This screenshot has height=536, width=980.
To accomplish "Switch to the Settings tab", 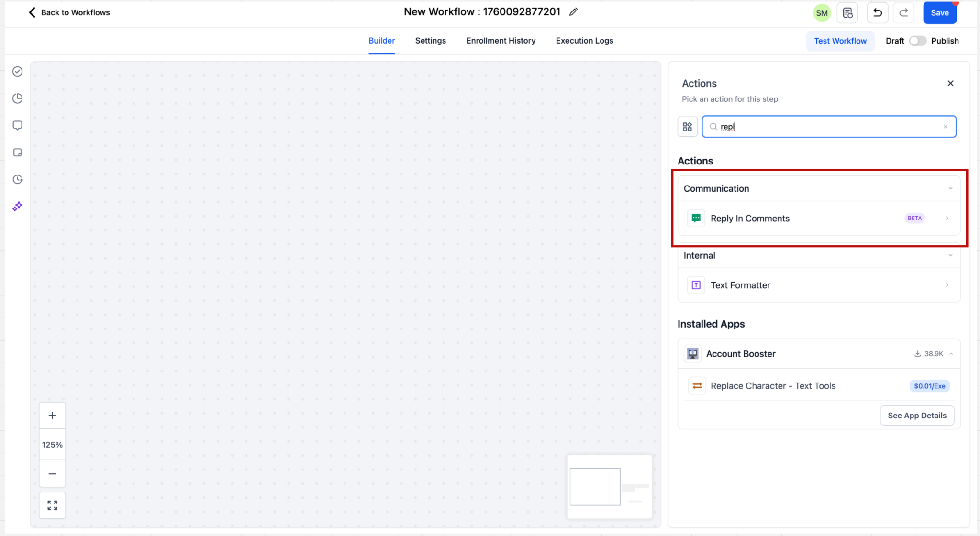I will (430, 41).
